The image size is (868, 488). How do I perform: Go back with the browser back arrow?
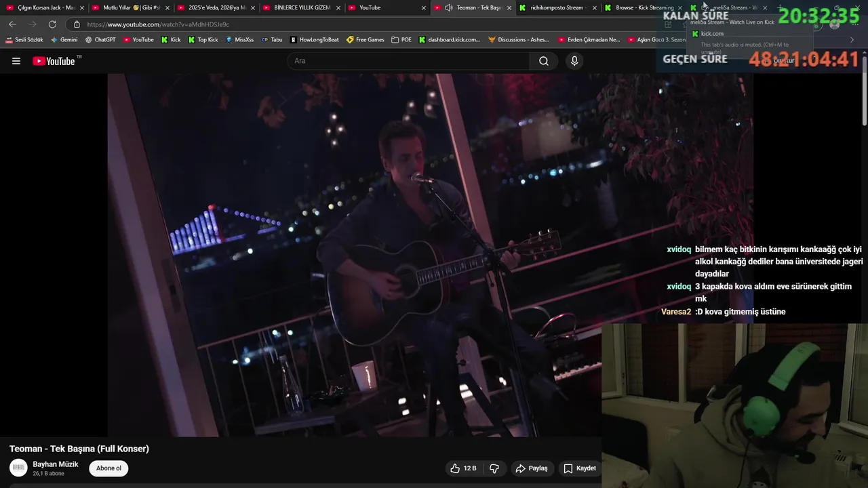point(12,24)
